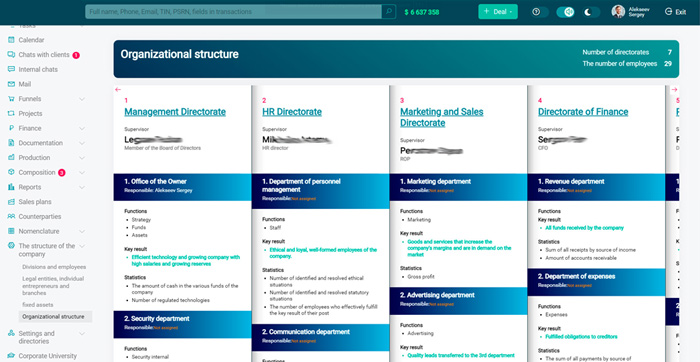Expand Settings and directories chevron

[82, 333]
